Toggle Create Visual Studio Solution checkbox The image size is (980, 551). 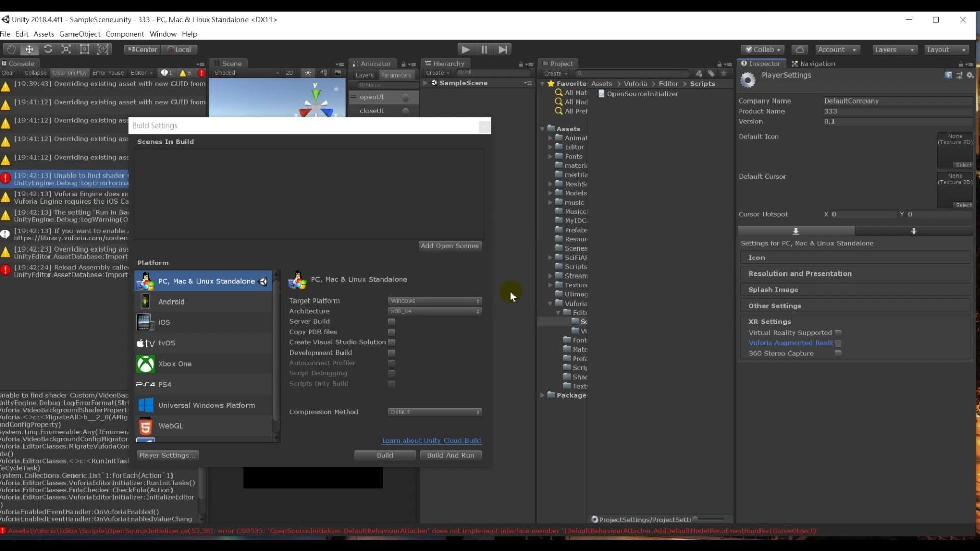[x=391, y=342]
